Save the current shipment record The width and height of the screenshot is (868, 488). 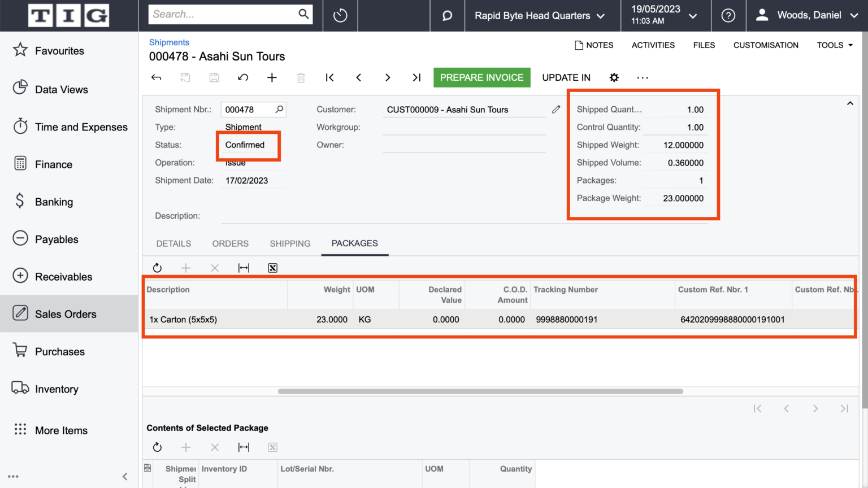(214, 77)
